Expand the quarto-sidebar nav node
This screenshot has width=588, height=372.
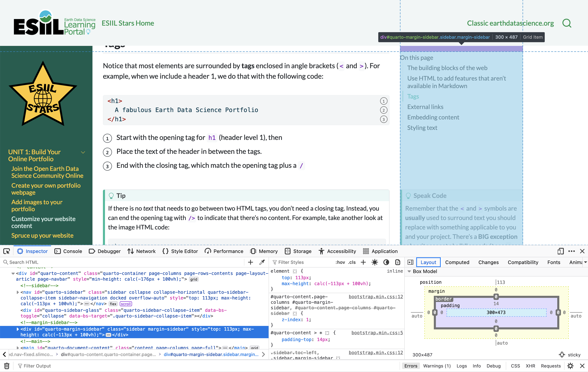point(18,292)
